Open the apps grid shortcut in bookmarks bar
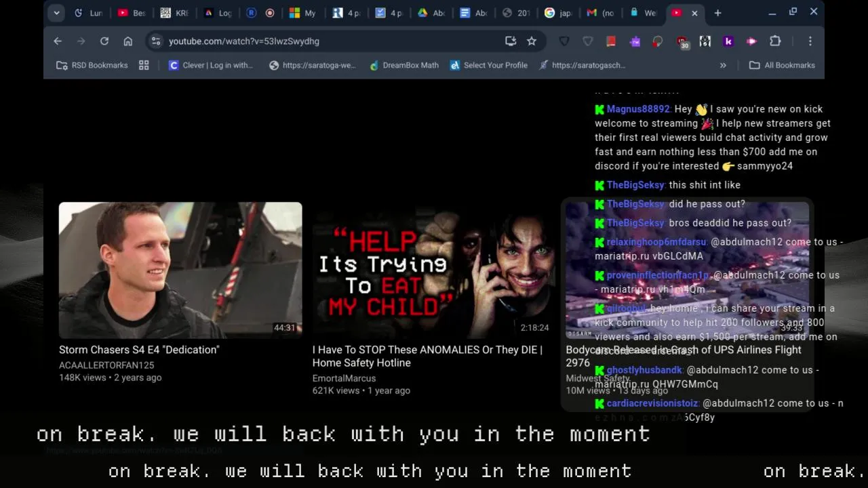The height and width of the screenshot is (488, 868). (144, 65)
